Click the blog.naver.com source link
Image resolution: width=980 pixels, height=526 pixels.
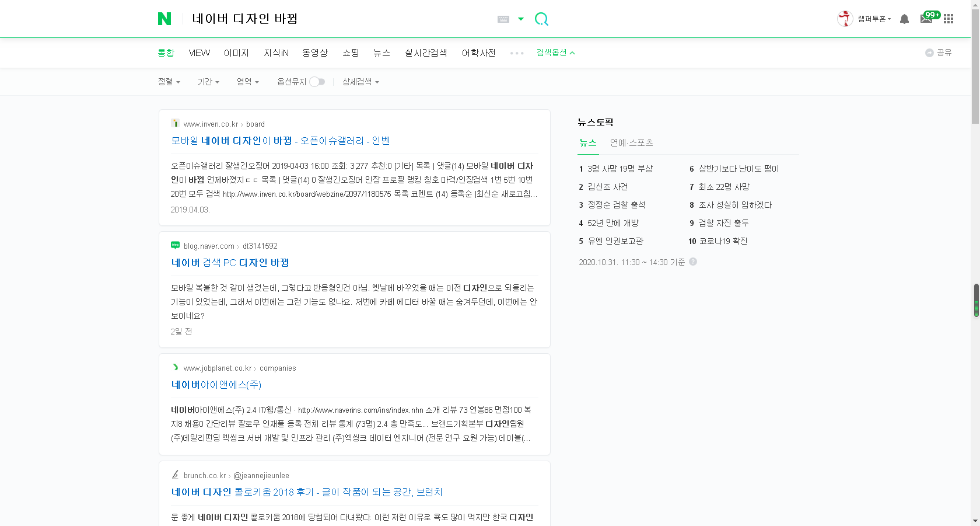click(x=209, y=246)
